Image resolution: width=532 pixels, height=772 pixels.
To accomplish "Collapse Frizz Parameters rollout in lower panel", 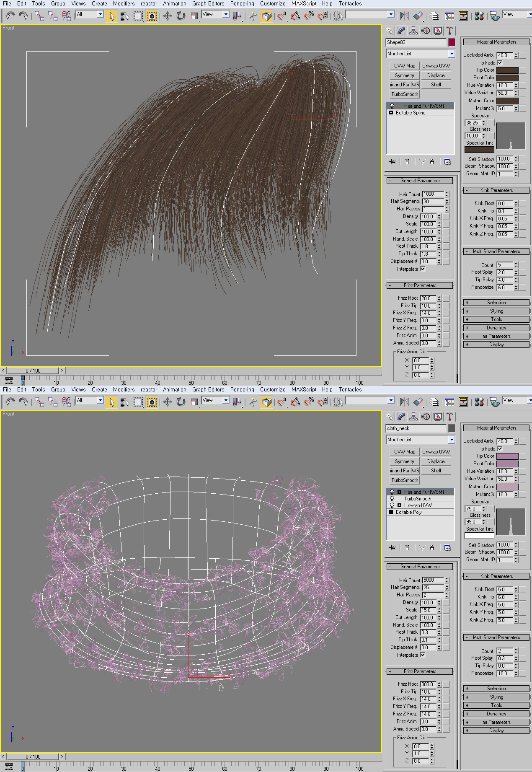I will [420, 671].
